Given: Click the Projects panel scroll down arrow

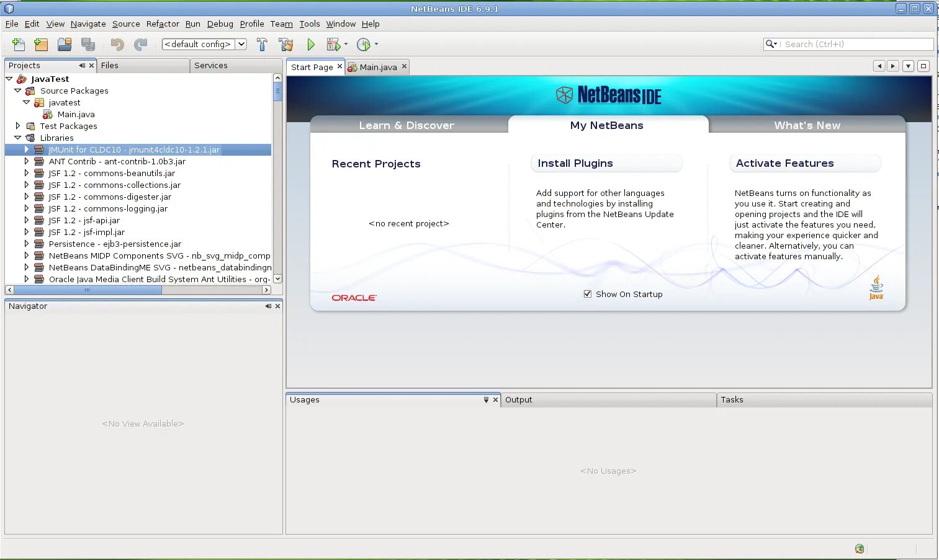Looking at the screenshot, I should [277, 279].
